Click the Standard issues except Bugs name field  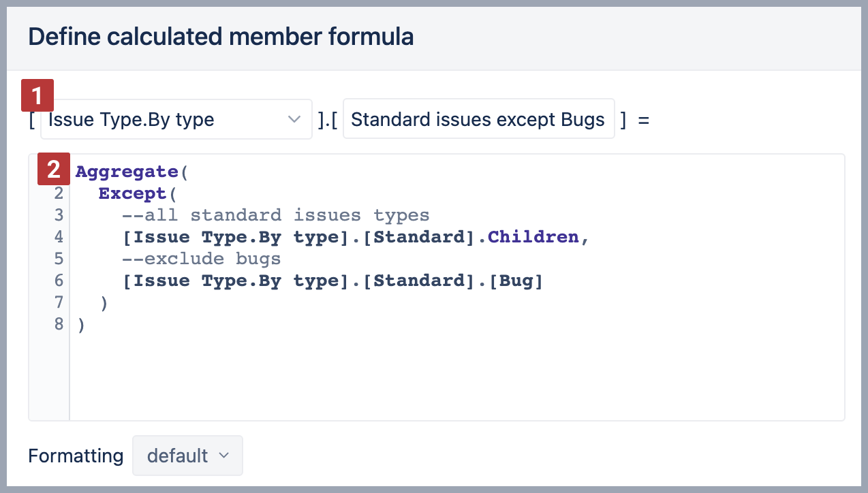pyautogui.click(x=478, y=120)
